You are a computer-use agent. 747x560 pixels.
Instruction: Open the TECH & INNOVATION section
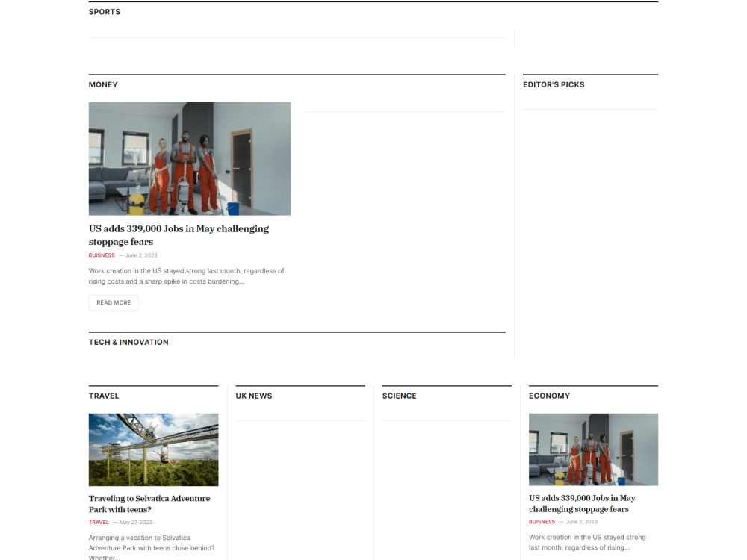point(128,342)
